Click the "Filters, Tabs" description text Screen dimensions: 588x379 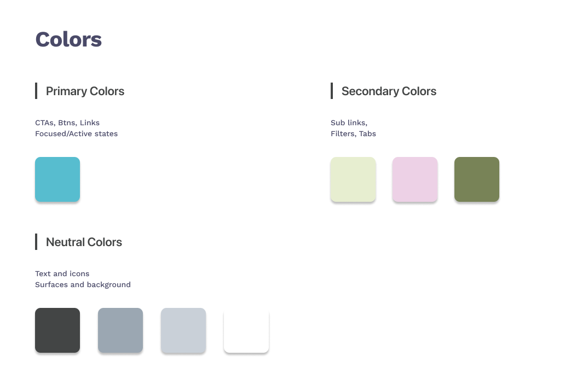pos(353,133)
